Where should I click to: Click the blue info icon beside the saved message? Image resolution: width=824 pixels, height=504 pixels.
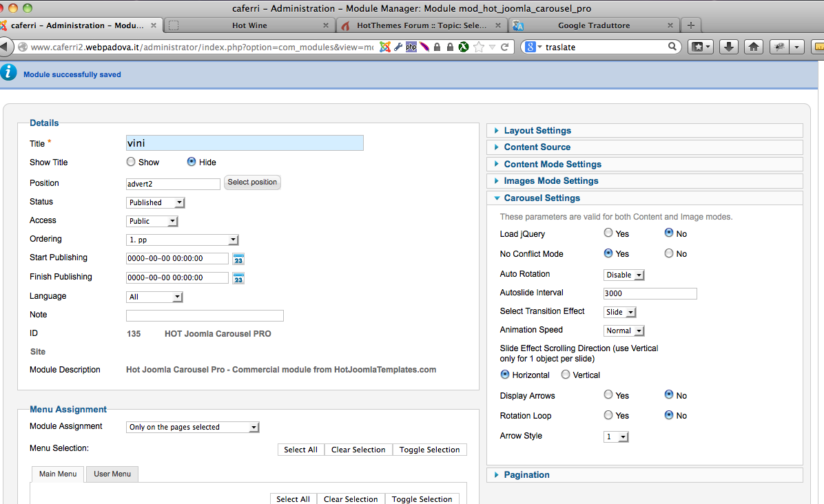tap(8, 72)
